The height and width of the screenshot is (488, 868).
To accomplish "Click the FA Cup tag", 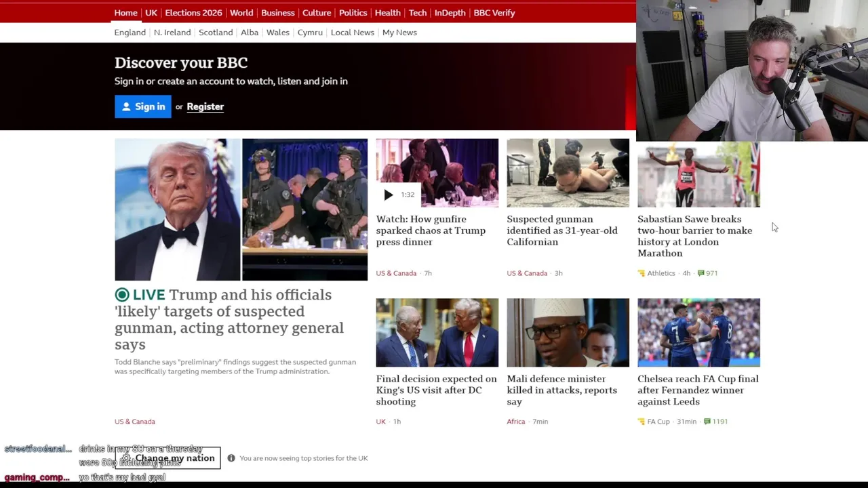I will pos(658,422).
